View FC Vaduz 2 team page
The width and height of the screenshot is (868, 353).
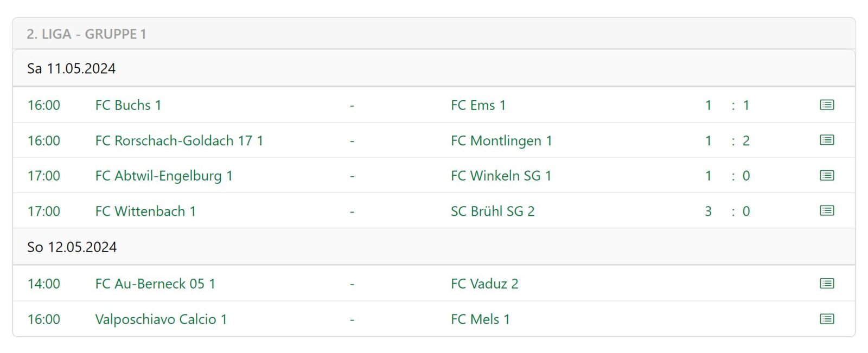click(x=484, y=284)
